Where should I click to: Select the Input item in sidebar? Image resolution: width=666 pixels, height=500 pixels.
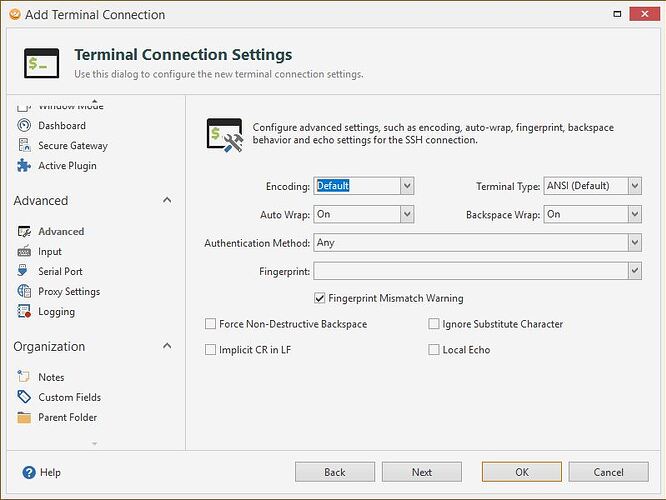click(x=50, y=252)
